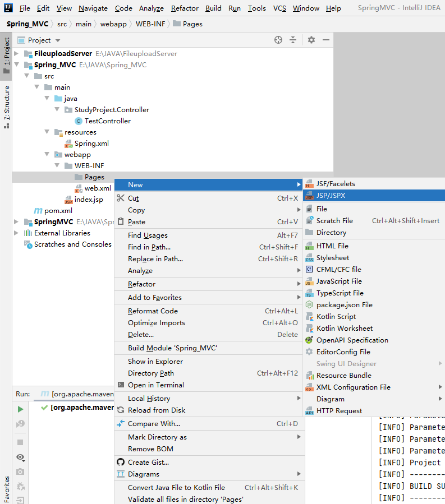The height and width of the screenshot is (504, 445).
Task: Select index.jsp in project tree
Action: coord(89,199)
